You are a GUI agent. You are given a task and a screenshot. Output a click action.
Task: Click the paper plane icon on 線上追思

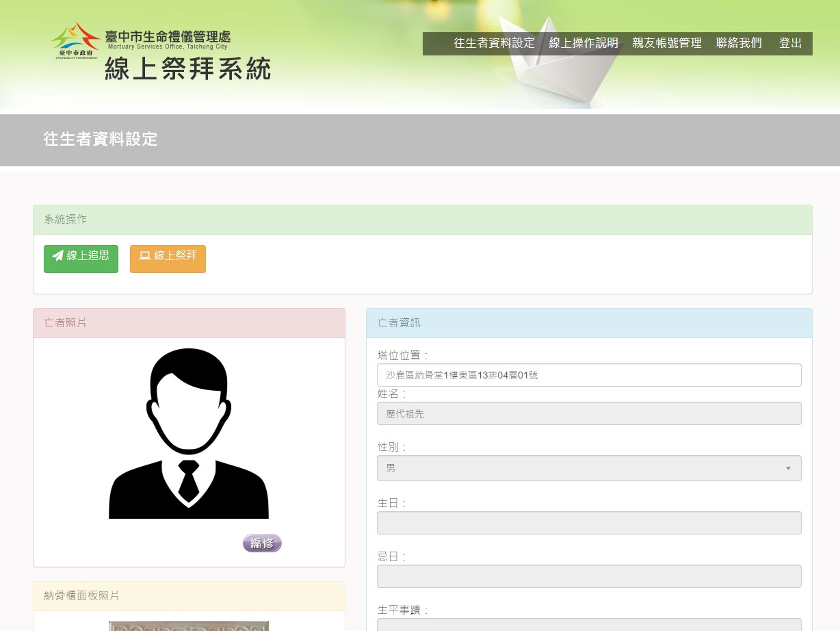[58, 256]
